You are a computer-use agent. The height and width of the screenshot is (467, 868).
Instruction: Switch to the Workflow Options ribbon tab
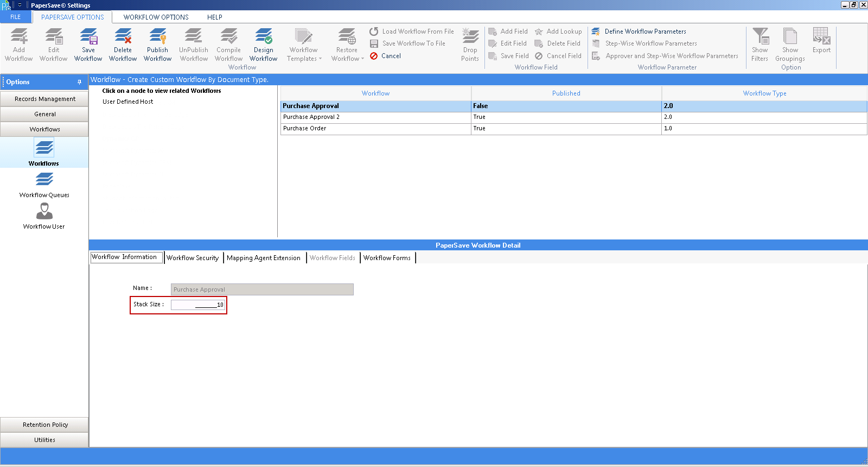coord(156,17)
